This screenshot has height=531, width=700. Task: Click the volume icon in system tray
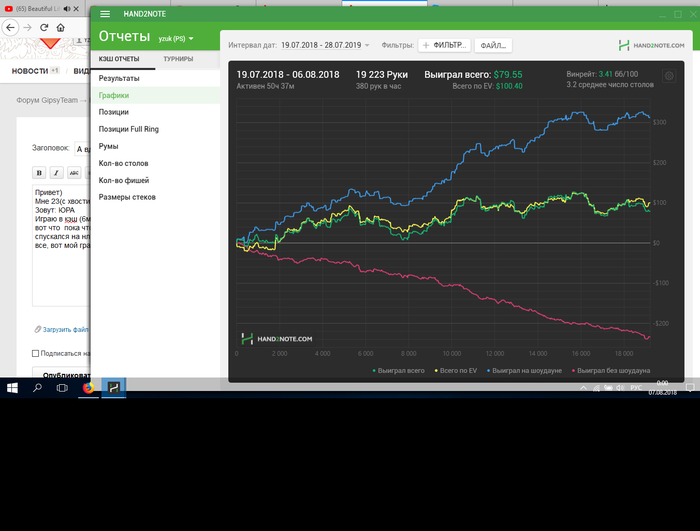(x=620, y=388)
